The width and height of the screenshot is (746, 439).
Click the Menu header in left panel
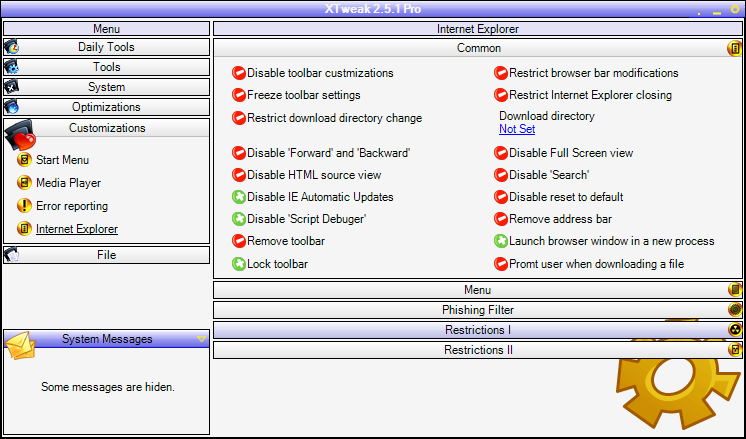coord(107,29)
